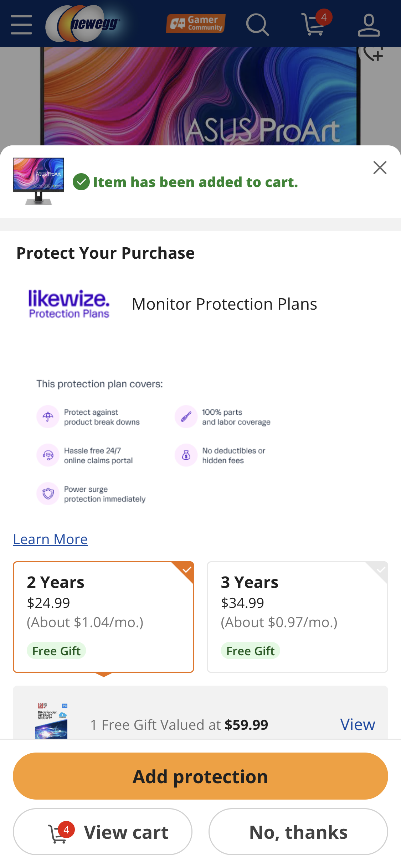The width and height of the screenshot is (401, 868).
Task: Dismiss the added-to-cart notification
Action: [x=380, y=167]
